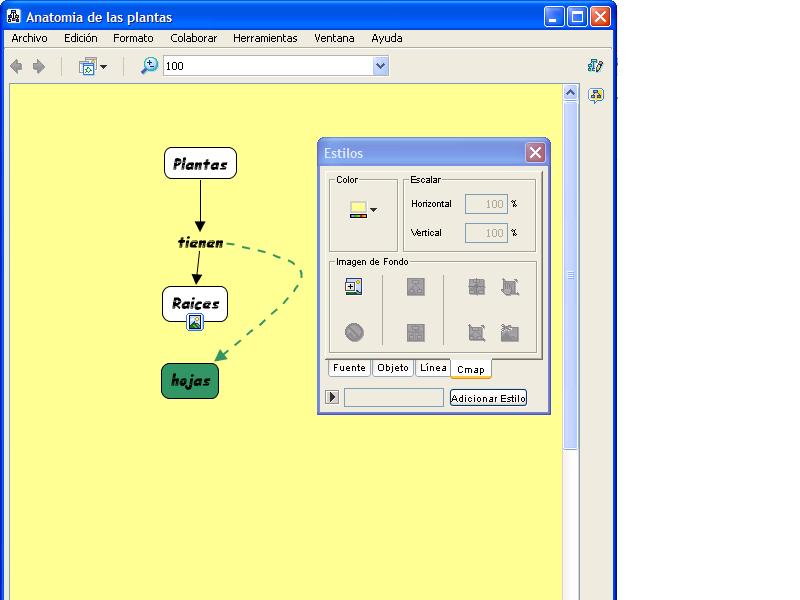Expand the zoom level dropdown arrow
This screenshot has width=800, height=600.
(x=380, y=66)
